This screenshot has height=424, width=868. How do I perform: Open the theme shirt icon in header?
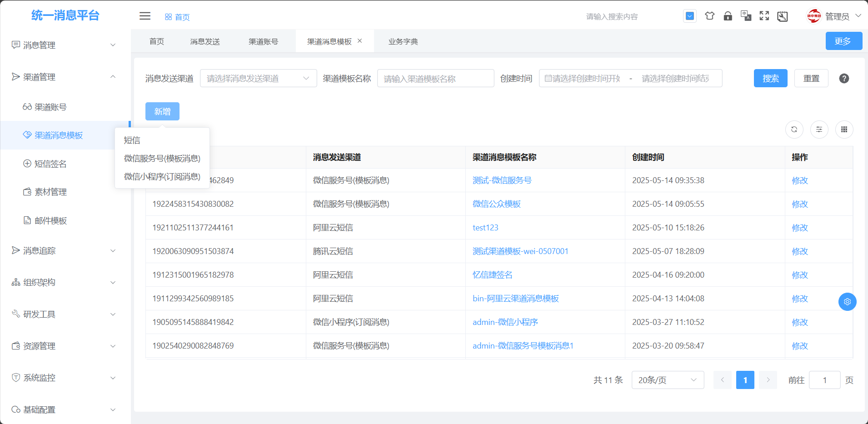pos(709,16)
